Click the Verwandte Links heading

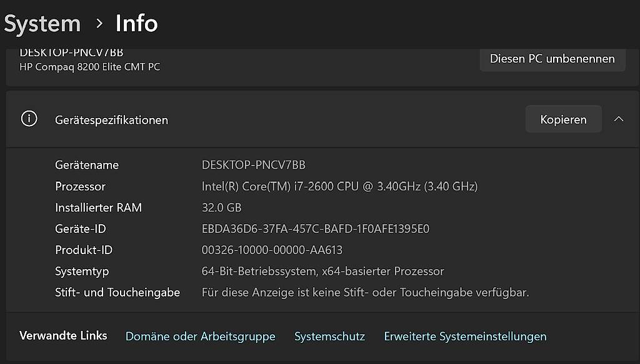(63, 335)
